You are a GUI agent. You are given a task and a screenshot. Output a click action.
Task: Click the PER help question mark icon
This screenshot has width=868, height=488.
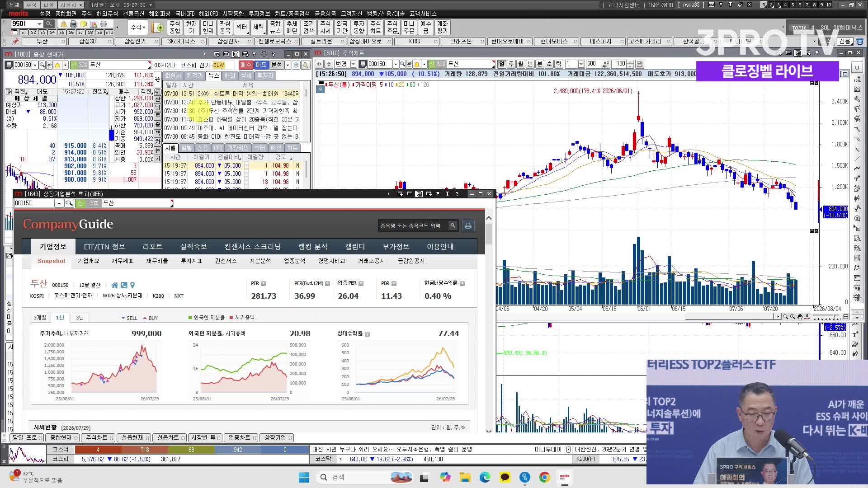click(x=263, y=284)
